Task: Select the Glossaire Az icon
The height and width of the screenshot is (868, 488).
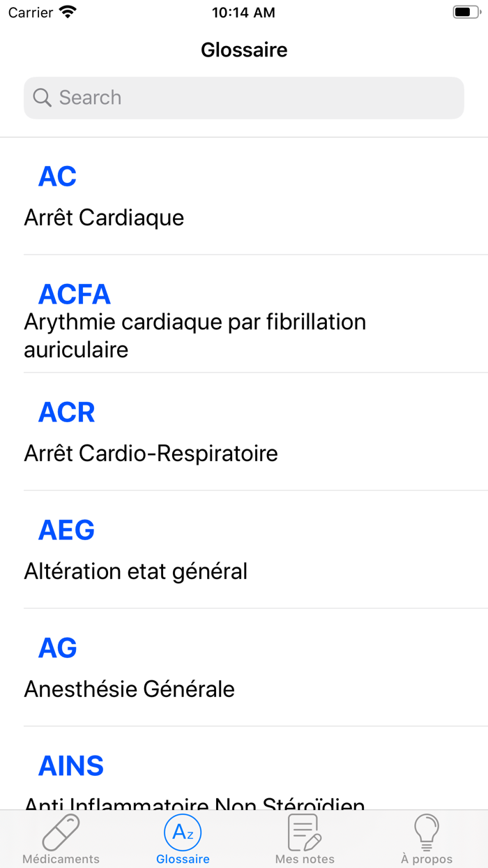Action: tap(183, 832)
